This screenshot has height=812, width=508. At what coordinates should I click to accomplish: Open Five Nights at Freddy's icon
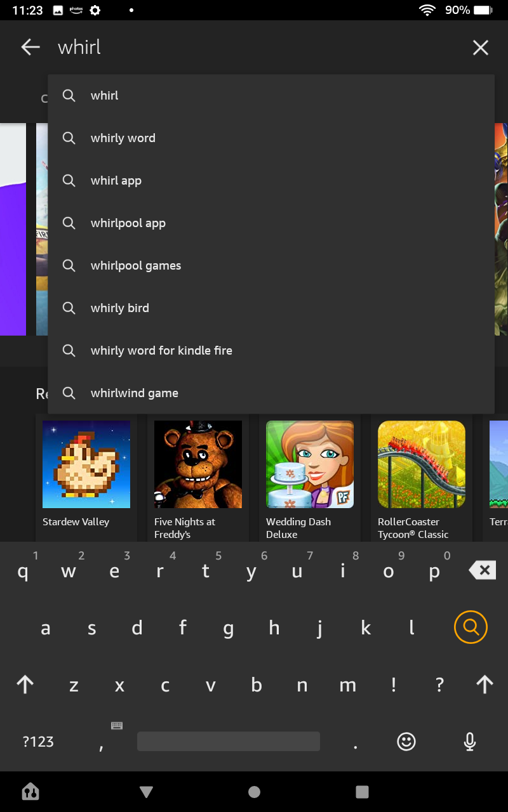pos(198,464)
